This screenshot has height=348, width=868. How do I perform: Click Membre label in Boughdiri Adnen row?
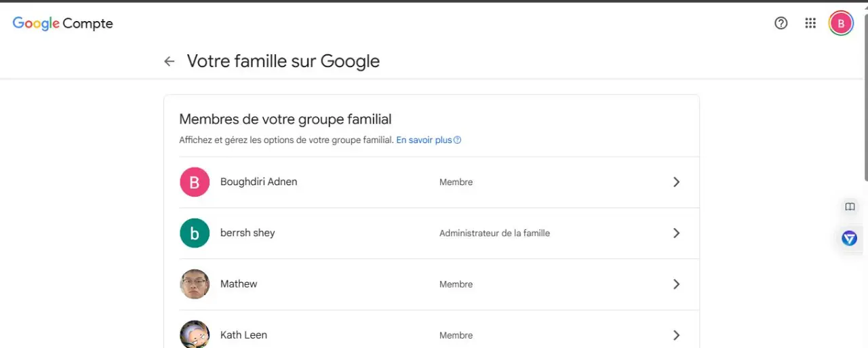(x=456, y=182)
